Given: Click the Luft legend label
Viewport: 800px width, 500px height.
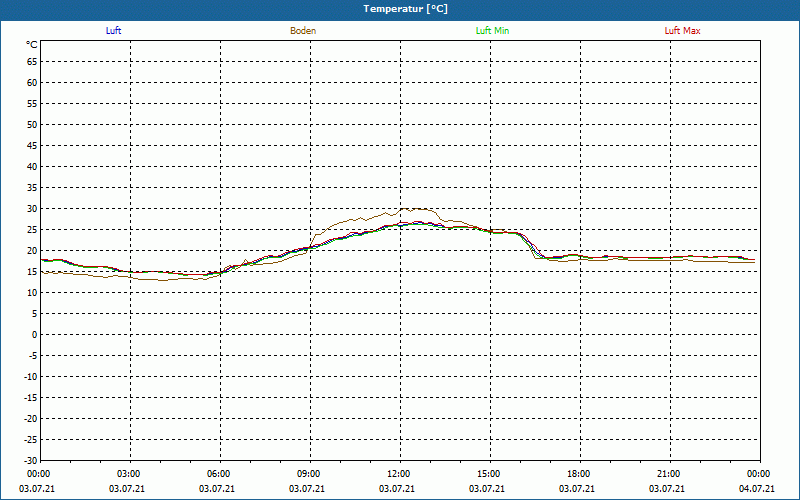Looking at the screenshot, I should click(x=113, y=31).
